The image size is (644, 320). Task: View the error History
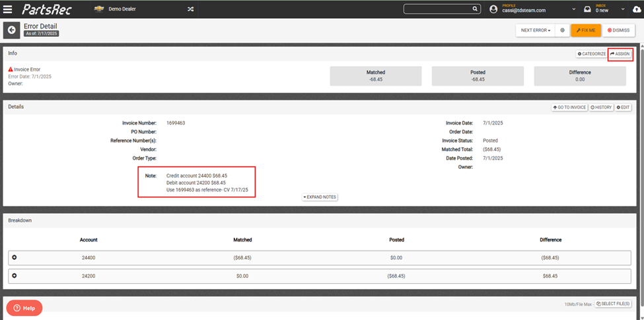pyautogui.click(x=601, y=108)
